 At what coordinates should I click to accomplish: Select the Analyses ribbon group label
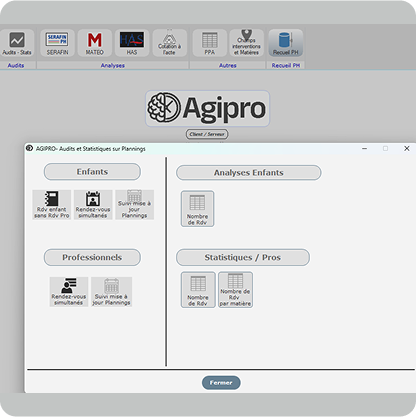(x=113, y=65)
